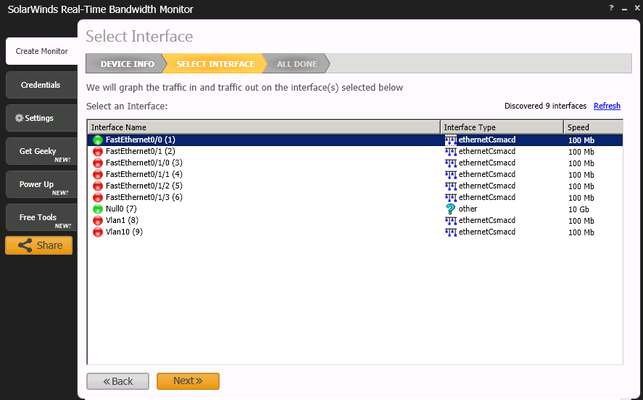Click the question mark type icon for Null0
Screen dimensions: 643x400
click(450, 209)
